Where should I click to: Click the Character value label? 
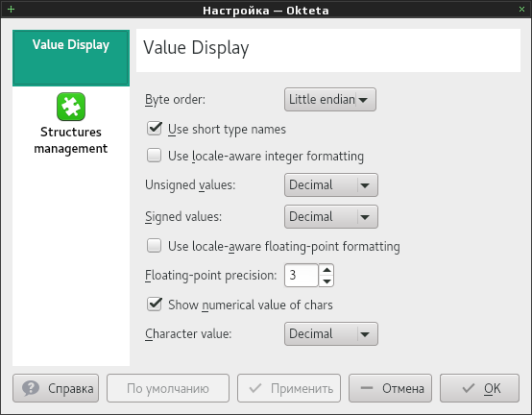pos(188,334)
